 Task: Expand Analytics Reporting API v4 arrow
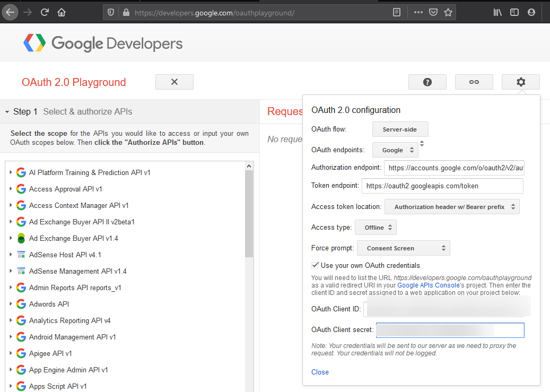[x=11, y=320]
